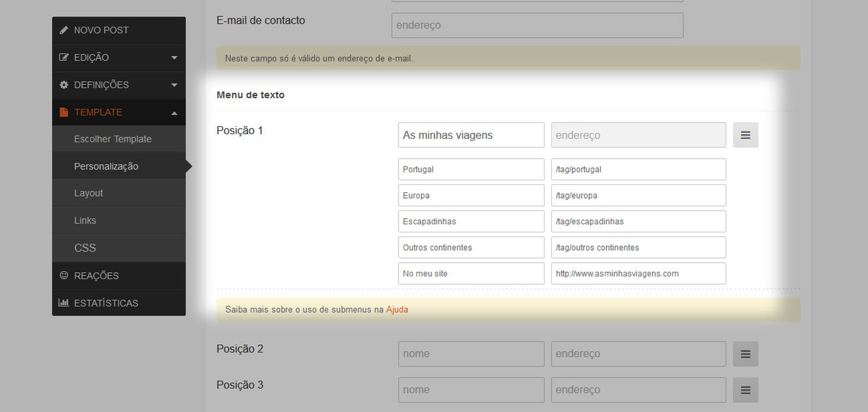Screen dimensions: 868x412
Task: Click the pencil icon beside NOVO POST
Action: point(64,30)
